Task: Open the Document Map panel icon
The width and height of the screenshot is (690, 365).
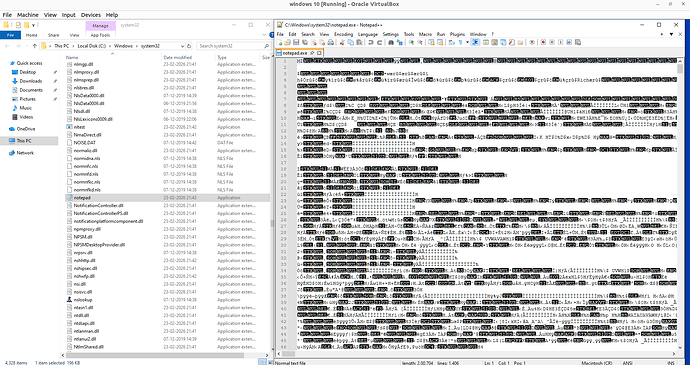Action: point(494,42)
